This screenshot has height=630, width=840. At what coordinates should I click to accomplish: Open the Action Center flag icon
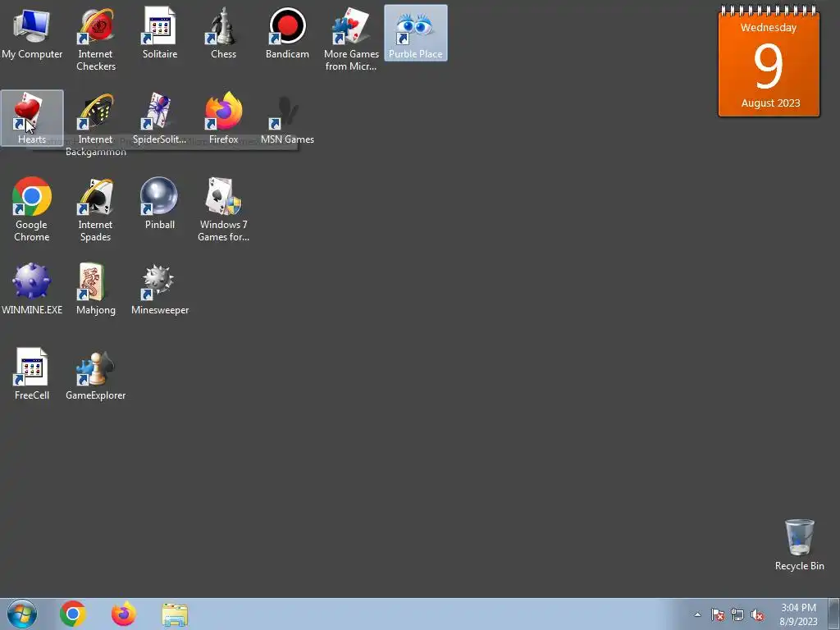pyautogui.click(x=718, y=614)
